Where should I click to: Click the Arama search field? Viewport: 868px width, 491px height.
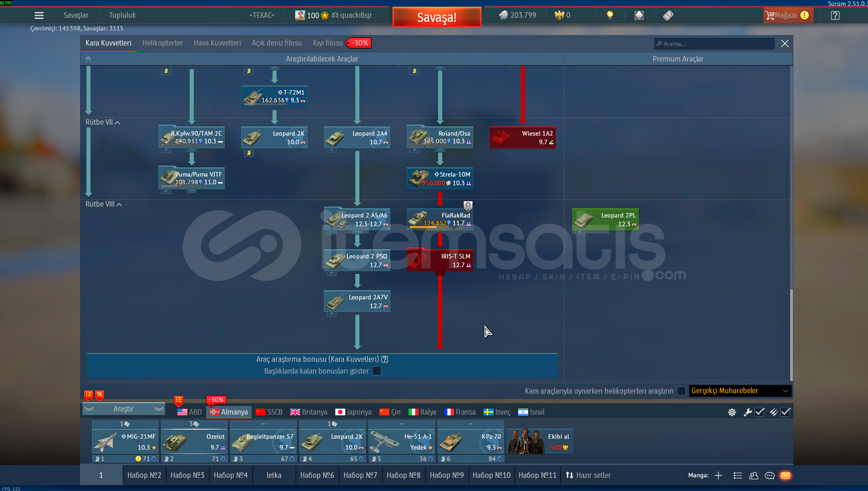click(714, 44)
